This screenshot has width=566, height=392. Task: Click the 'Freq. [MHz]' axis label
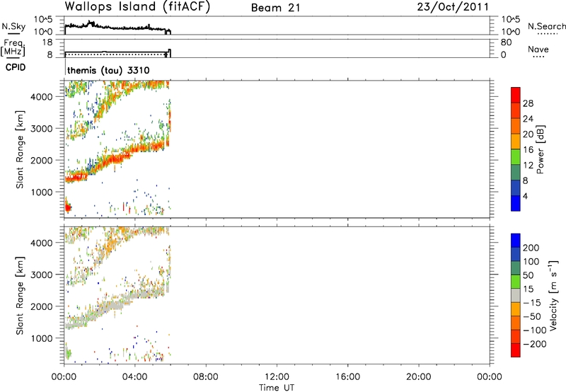pyautogui.click(x=13, y=47)
